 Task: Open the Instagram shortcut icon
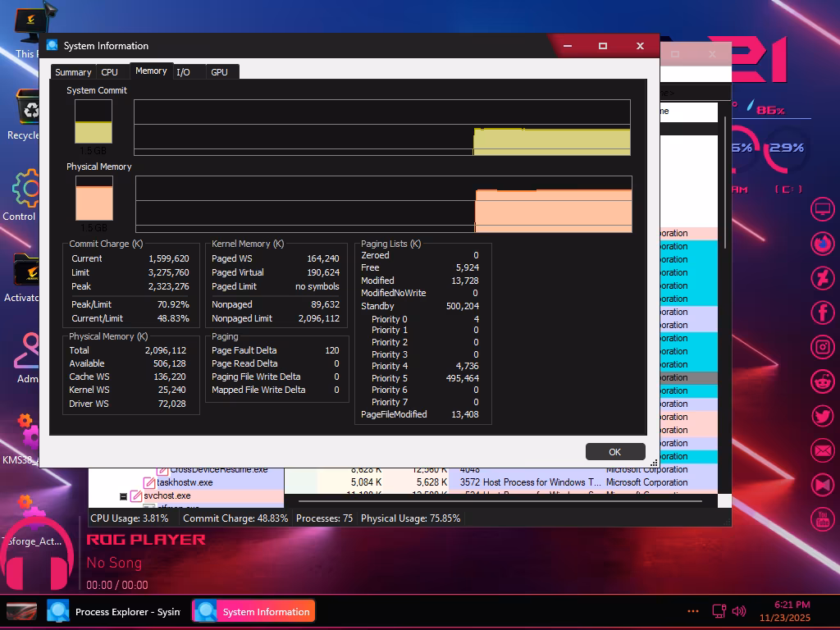pos(822,347)
